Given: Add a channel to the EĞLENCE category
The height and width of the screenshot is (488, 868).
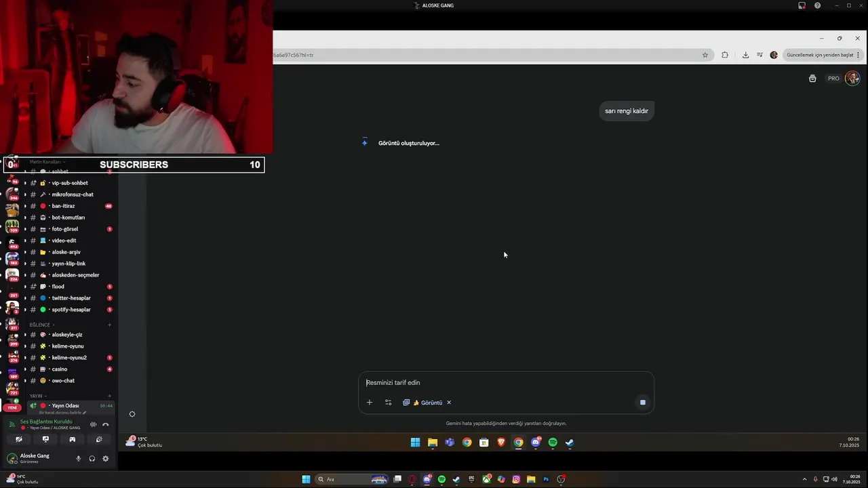Looking at the screenshot, I should [110, 325].
